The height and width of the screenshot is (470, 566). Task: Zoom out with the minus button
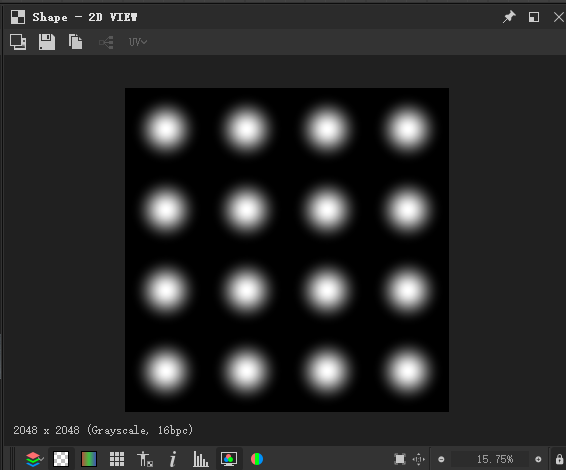tap(441, 460)
